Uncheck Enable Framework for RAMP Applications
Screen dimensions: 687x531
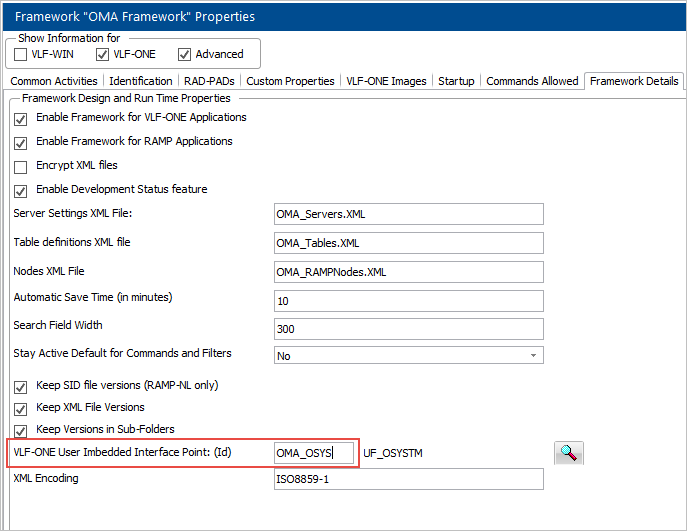21,142
